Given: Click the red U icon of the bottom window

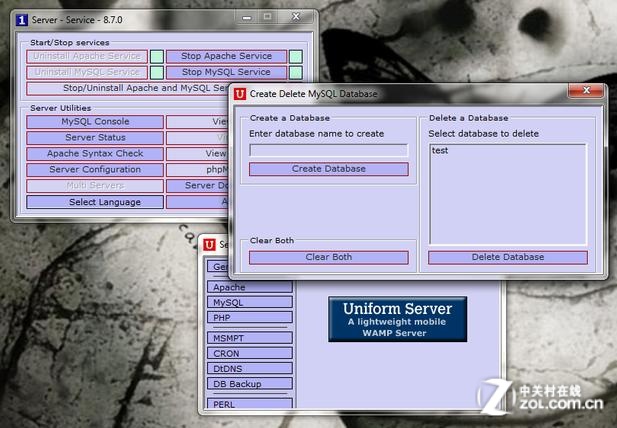Looking at the screenshot, I should click(209, 245).
